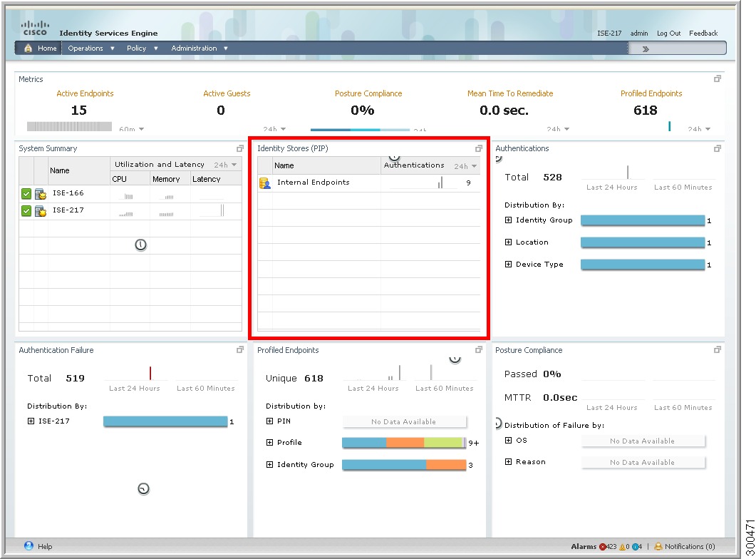Click the Active Endpoints sparkline chart
This screenshot has width=756, height=559.
tap(69, 126)
